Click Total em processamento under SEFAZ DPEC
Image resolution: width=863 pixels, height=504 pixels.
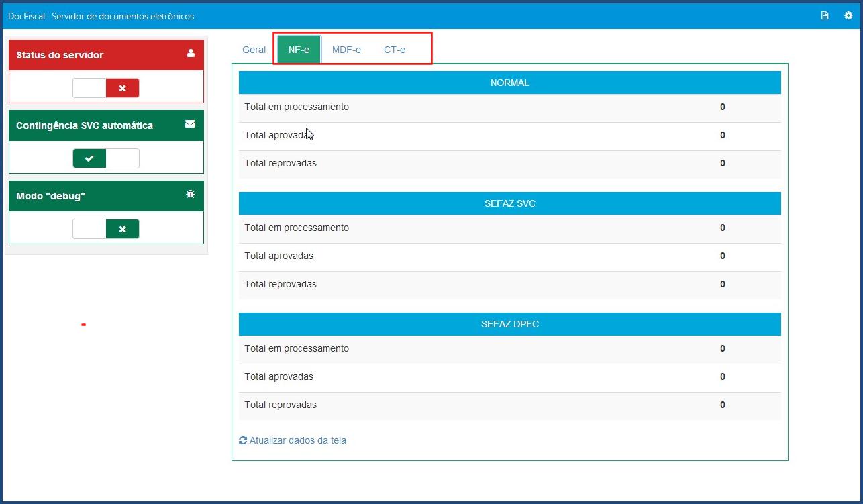click(x=297, y=348)
